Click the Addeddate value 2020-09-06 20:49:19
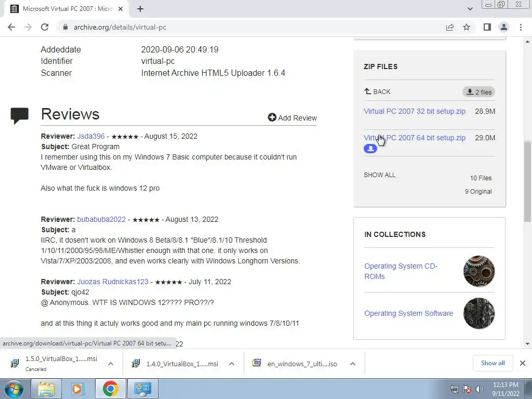This screenshot has height=399, width=532. tap(180, 49)
